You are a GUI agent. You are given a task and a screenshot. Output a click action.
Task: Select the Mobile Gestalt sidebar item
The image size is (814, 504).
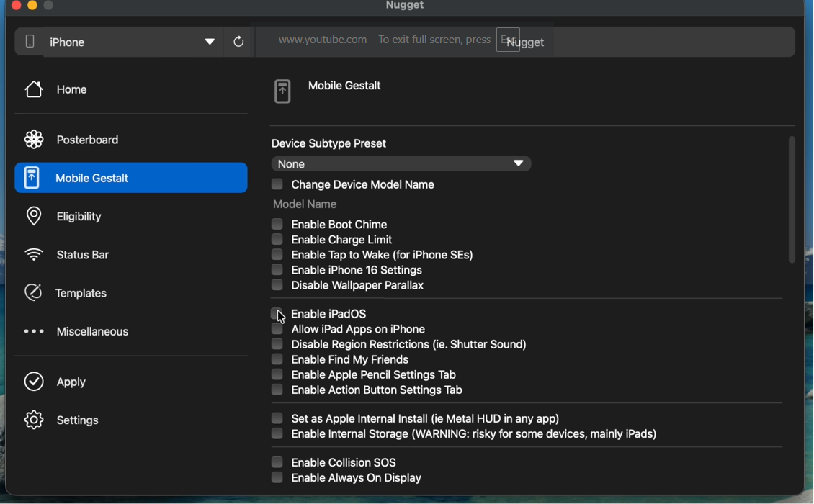click(x=131, y=178)
